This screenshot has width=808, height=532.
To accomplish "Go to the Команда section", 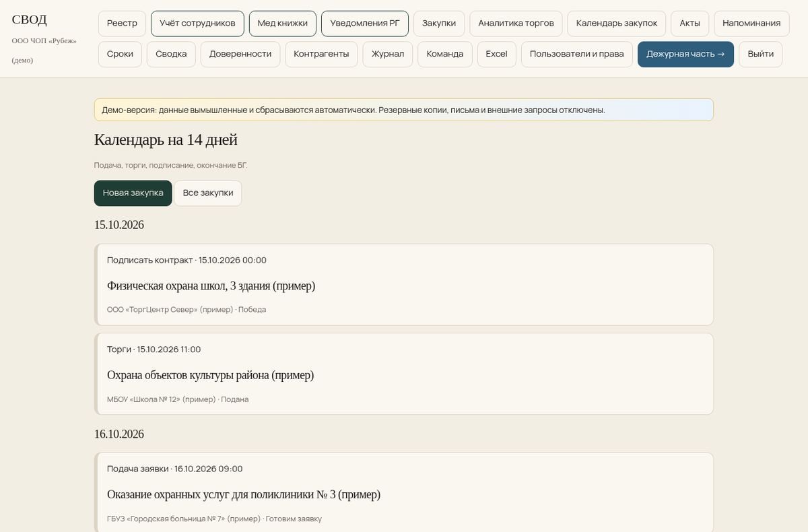I will [x=445, y=55].
